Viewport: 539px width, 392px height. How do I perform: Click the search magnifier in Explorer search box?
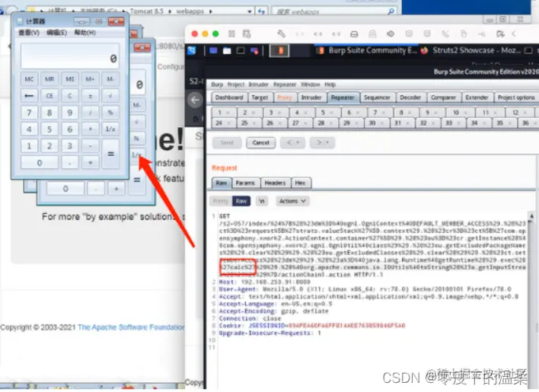pos(391,11)
